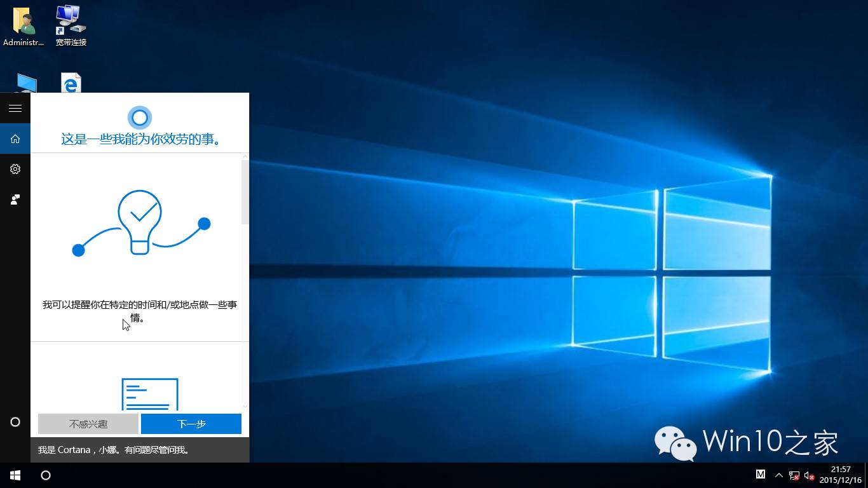
Task: Open the Windows Start button
Action: point(15,475)
